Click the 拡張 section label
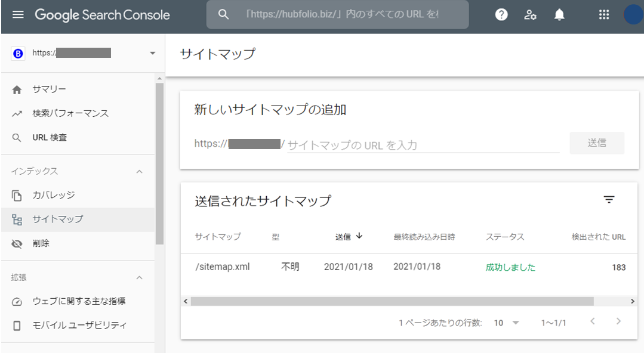The width and height of the screenshot is (644, 353). (x=19, y=277)
